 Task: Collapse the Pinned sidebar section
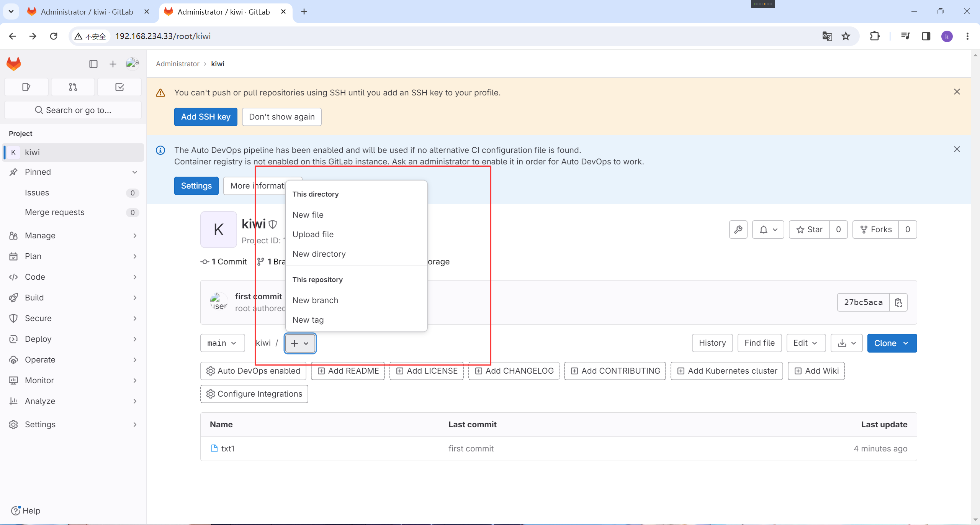point(134,172)
